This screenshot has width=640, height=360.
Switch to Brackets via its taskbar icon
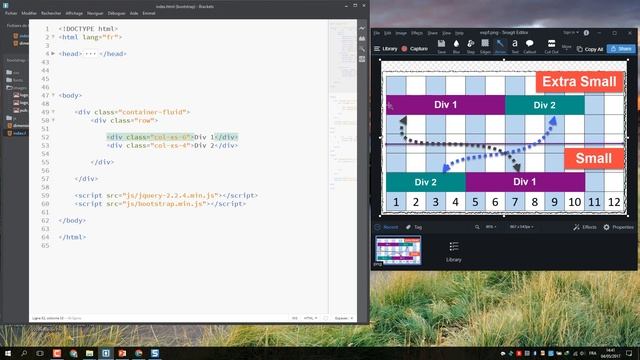tap(106, 353)
